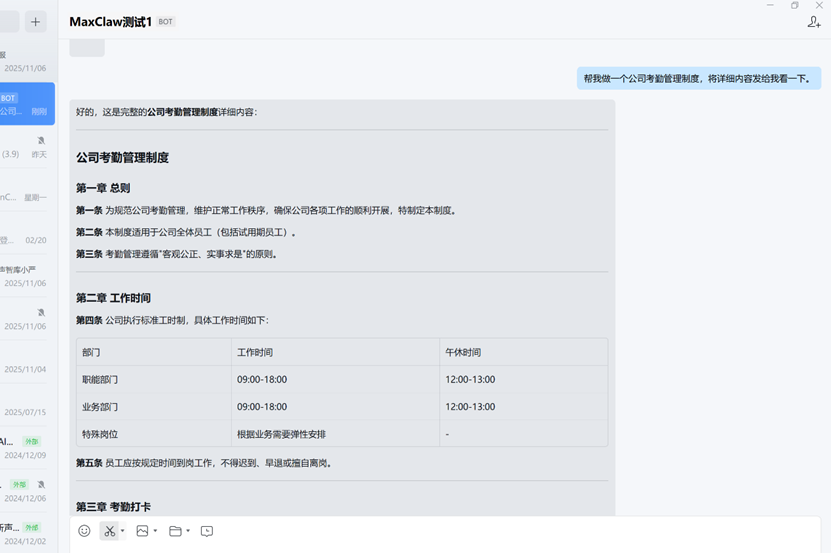
Task: Click the folder file send icon
Action: [x=175, y=531]
